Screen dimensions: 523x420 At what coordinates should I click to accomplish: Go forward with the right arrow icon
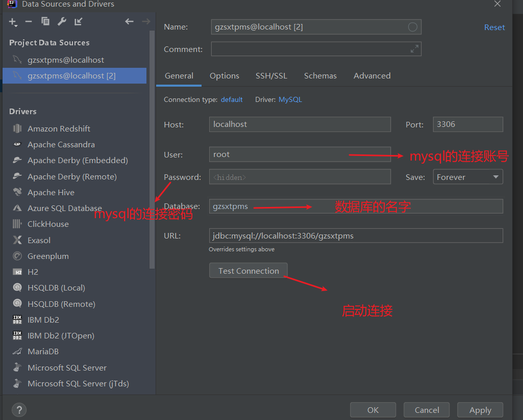pos(146,21)
